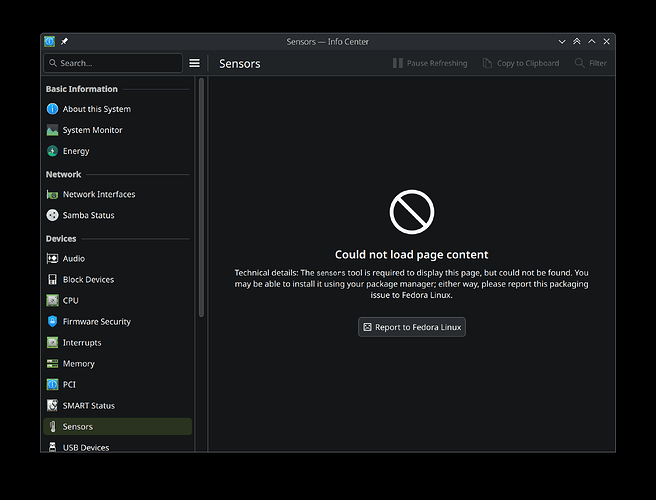Select Network Interfaces card icon
656x500 pixels.
click(52, 195)
